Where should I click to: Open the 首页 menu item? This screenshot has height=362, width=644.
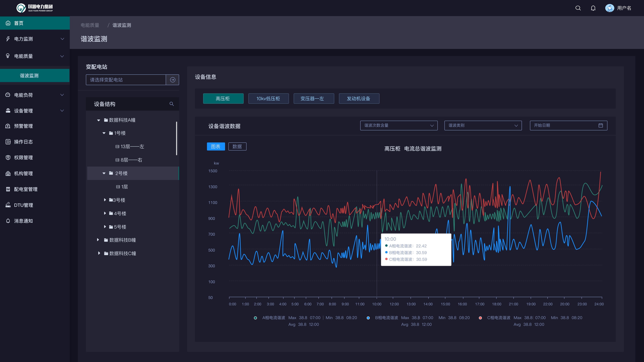35,23
